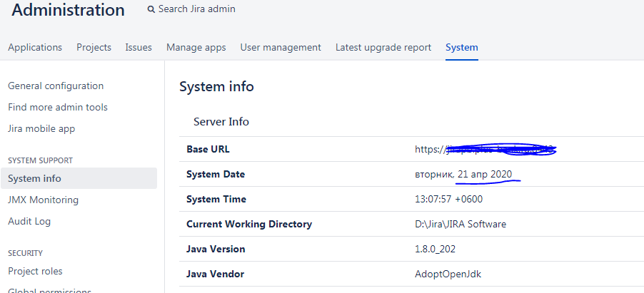This screenshot has height=293, width=644.
Task: Focus the Search Jira admin field
Action: [x=197, y=9]
